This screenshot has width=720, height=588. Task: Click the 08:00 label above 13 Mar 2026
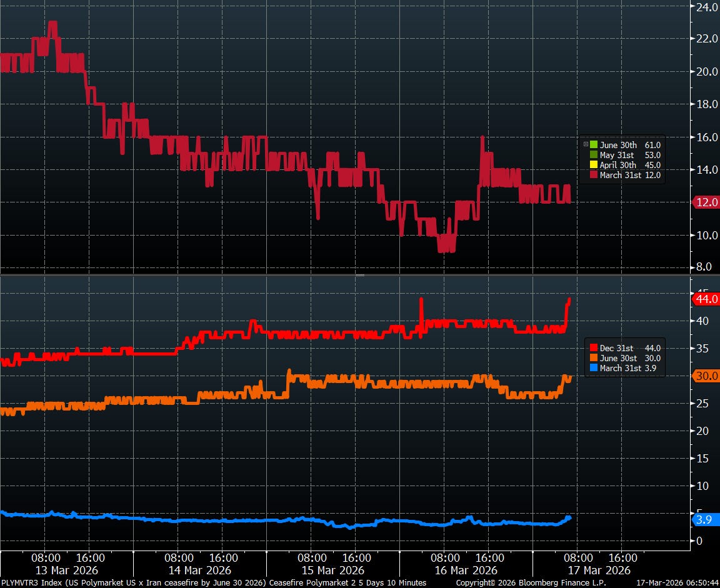point(46,558)
